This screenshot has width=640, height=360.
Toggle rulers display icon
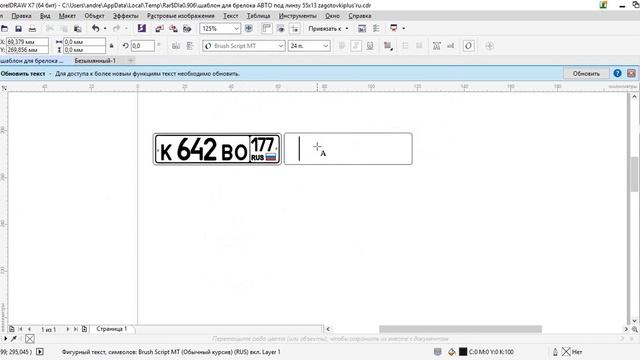click(x=267, y=28)
